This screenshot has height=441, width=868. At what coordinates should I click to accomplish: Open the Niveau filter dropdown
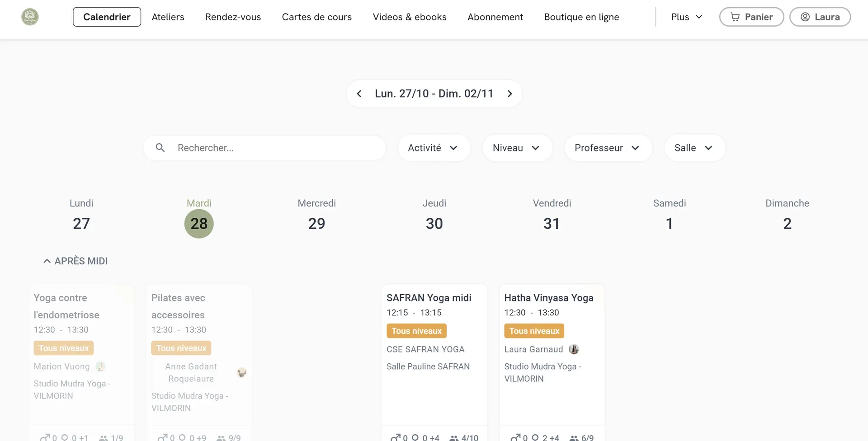(x=517, y=148)
